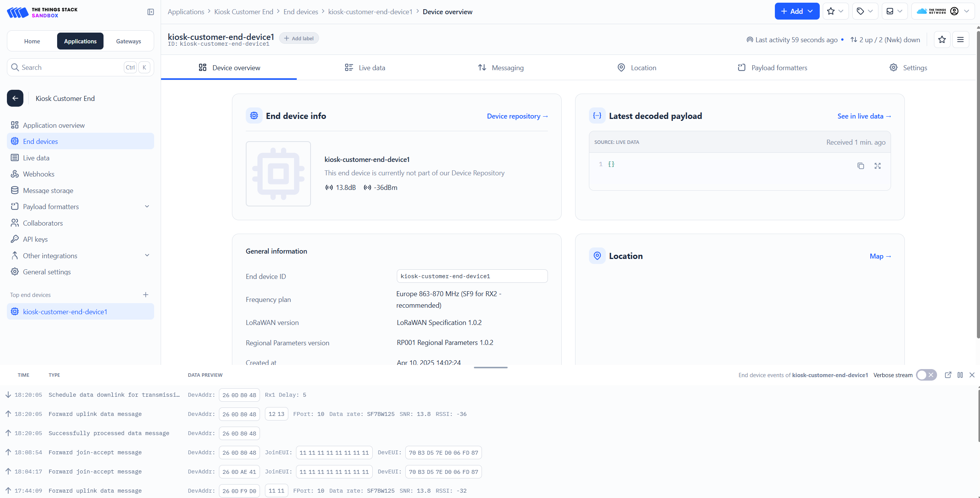Screen dimensions: 980x498
Task: Expand the decoded payload to fullscreen
Action: pyautogui.click(x=878, y=166)
